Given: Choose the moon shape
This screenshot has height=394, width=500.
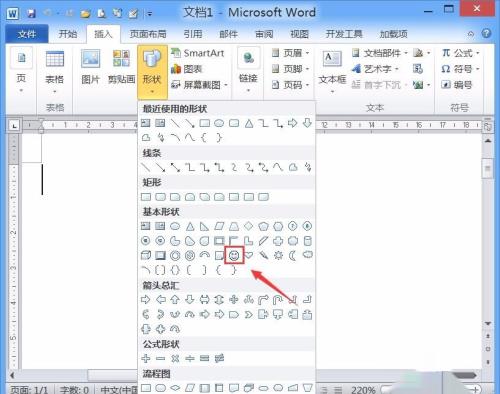Looking at the screenshot, I should click(x=293, y=256).
